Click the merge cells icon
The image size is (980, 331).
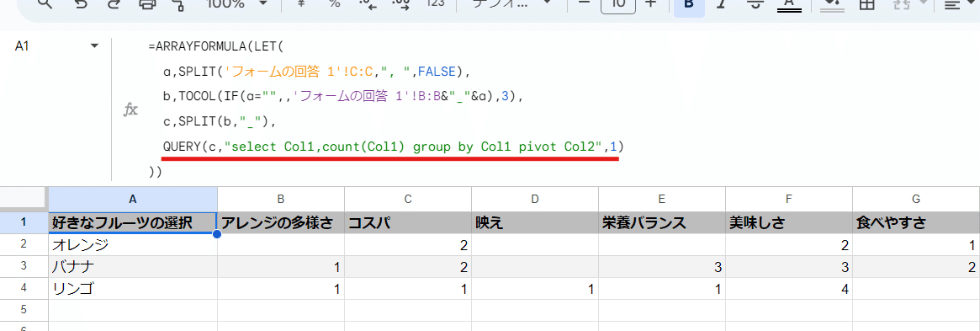coord(900,3)
